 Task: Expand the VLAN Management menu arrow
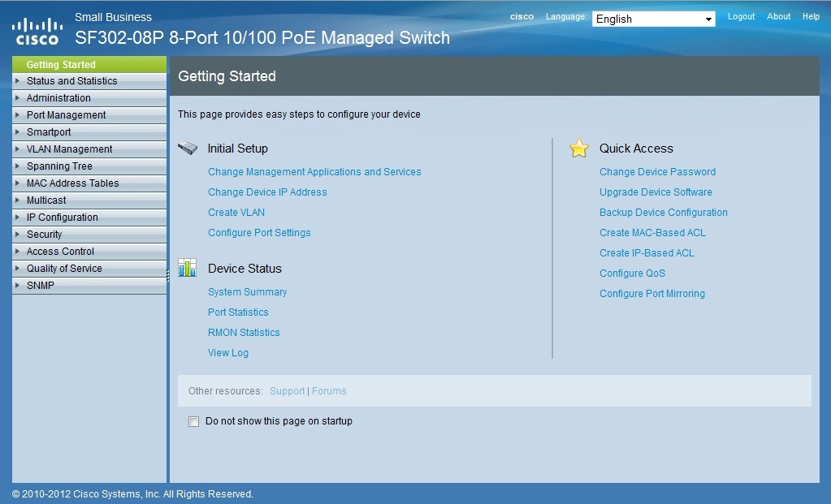pyautogui.click(x=17, y=149)
